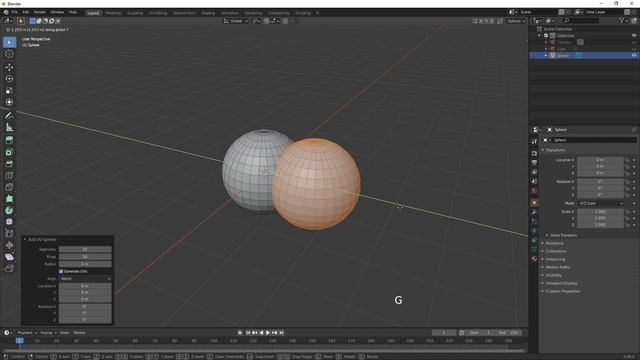Open rotation Mode XYZ Euler dropdown
This screenshot has width=640, height=360.
coord(600,203)
